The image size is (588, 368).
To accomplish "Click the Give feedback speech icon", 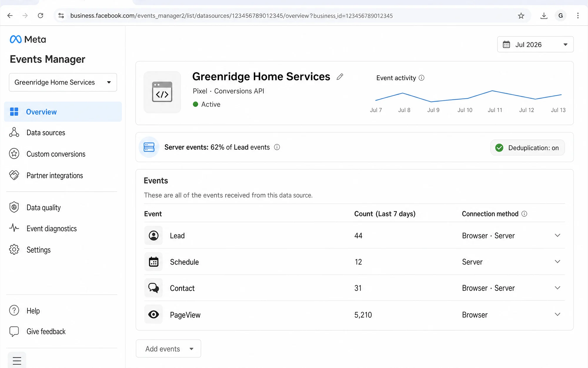I will 14,331.
